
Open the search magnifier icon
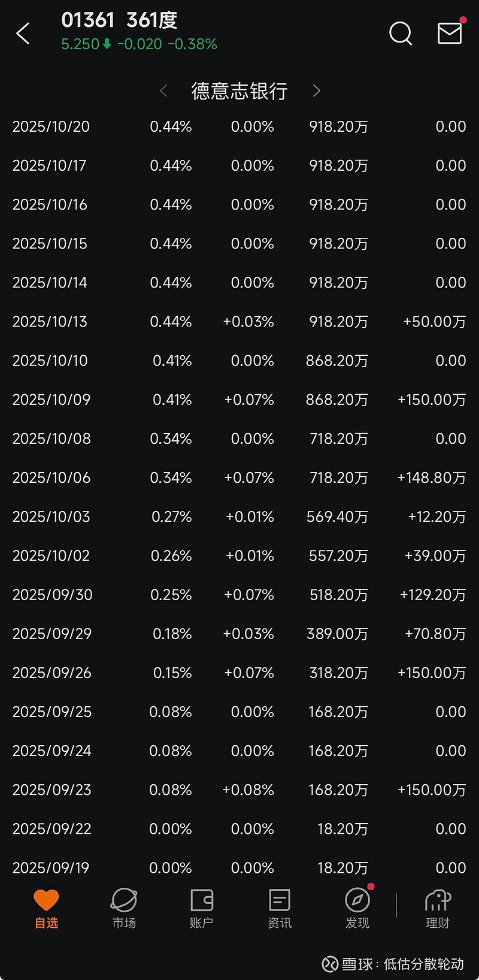click(x=400, y=34)
